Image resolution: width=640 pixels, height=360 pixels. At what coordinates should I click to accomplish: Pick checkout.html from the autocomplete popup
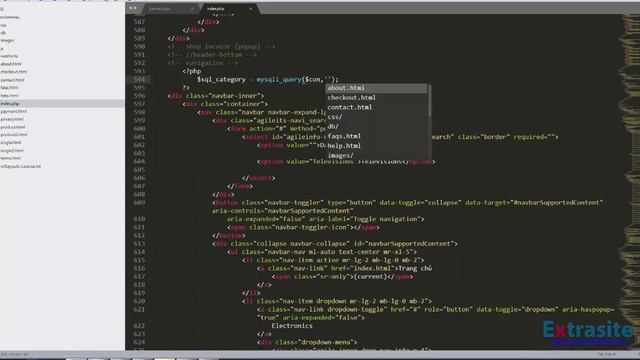tap(377, 98)
